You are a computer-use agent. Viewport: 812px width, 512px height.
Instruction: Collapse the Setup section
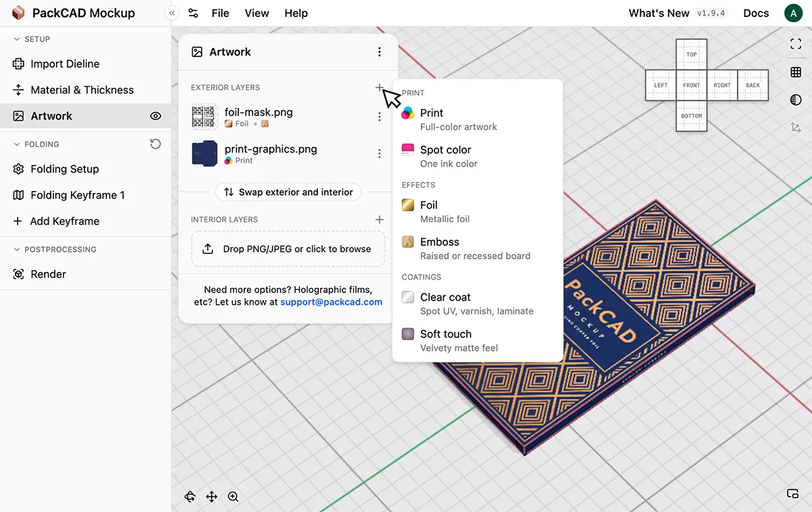tap(32, 39)
